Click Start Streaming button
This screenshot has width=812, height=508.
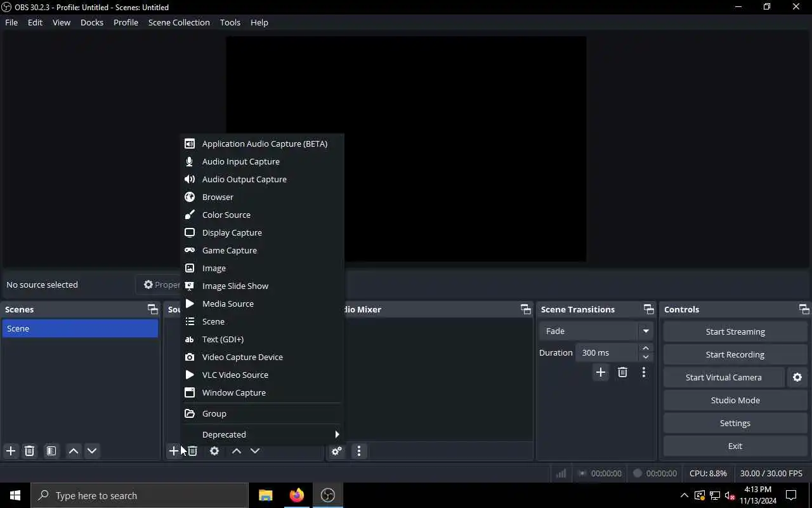pyautogui.click(x=735, y=331)
